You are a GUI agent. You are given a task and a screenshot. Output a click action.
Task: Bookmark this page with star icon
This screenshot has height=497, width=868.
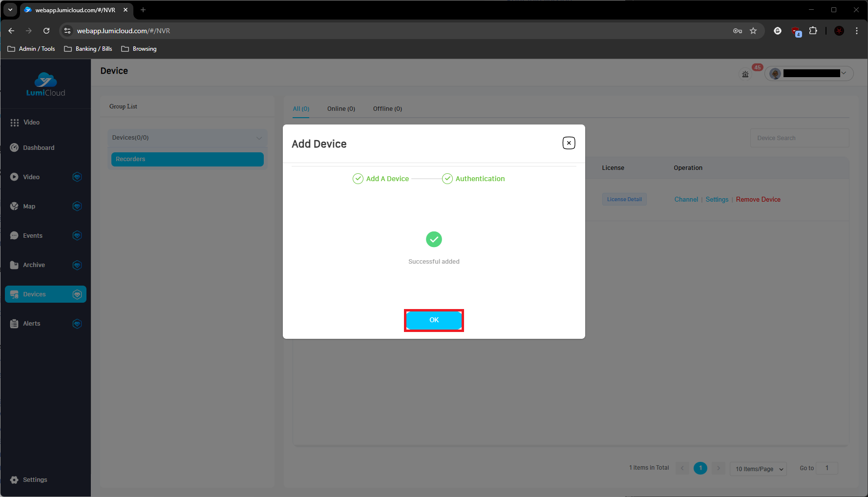pos(753,31)
